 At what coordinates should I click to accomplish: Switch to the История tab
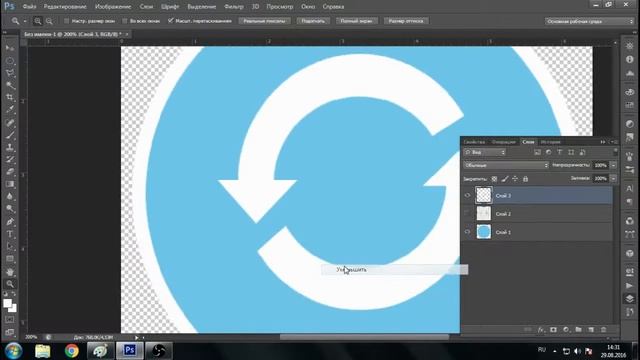click(551, 142)
